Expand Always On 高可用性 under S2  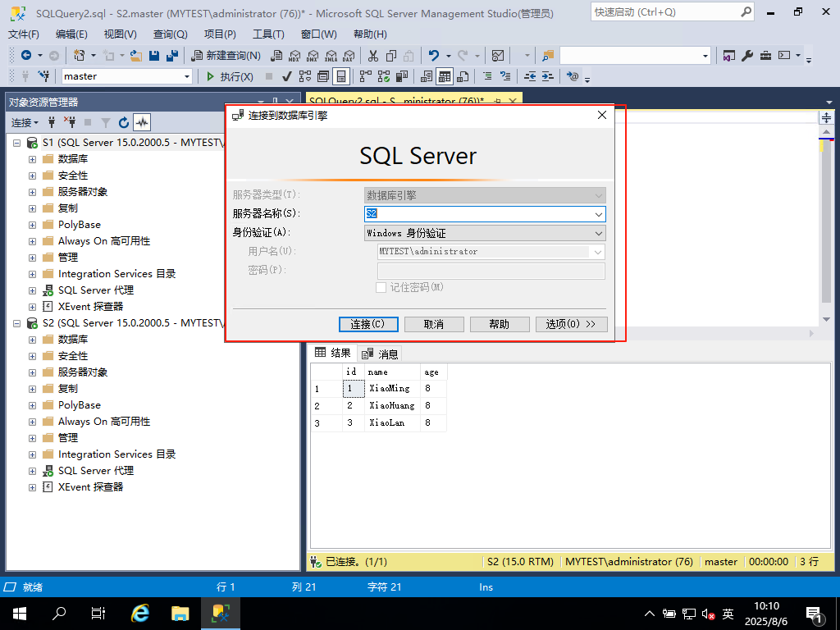(33, 422)
